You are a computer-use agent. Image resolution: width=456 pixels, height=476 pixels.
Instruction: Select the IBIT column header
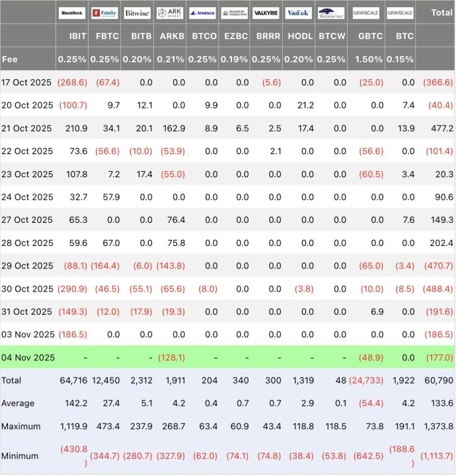click(x=72, y=36)
